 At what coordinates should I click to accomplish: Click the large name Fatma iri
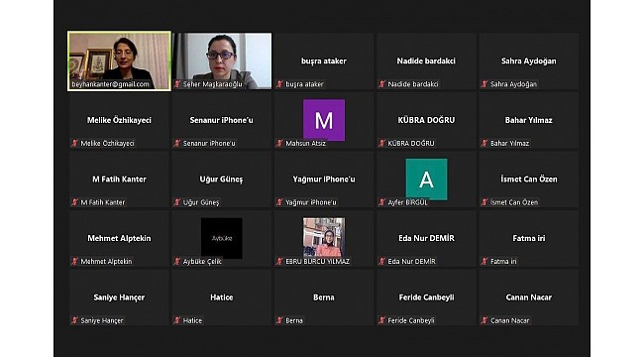pos(529,238)
